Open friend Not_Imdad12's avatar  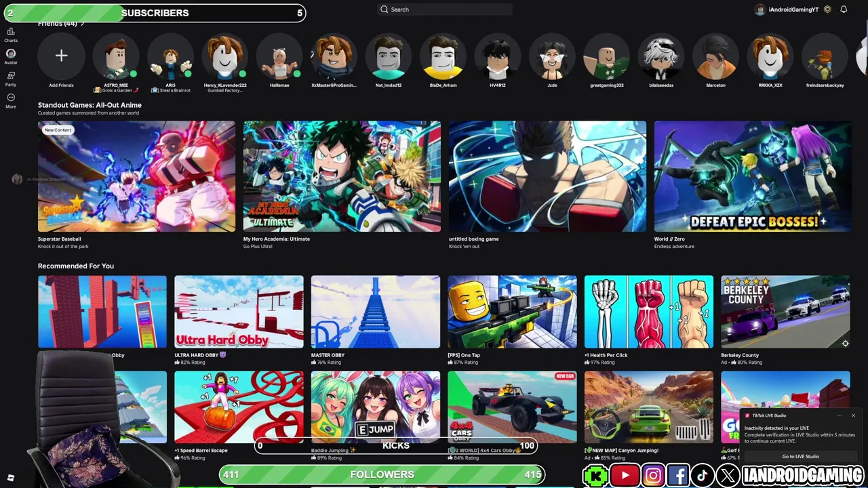(x=389, y=56)
